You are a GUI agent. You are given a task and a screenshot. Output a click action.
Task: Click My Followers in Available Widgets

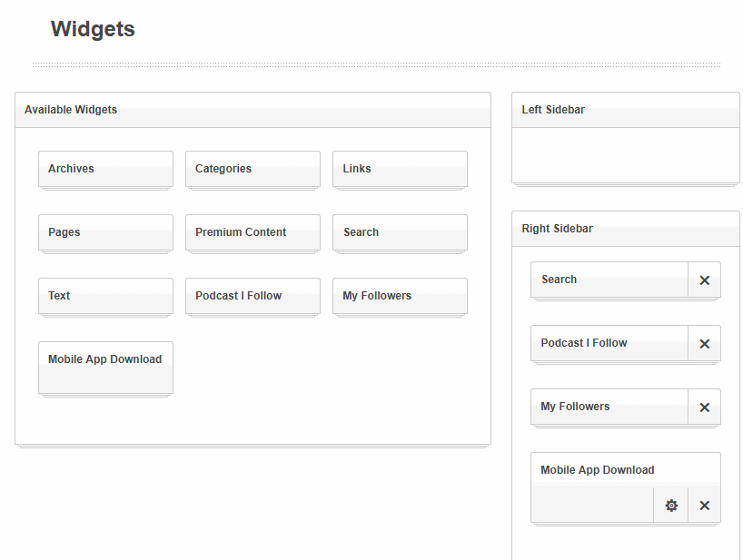coord(400,296)
